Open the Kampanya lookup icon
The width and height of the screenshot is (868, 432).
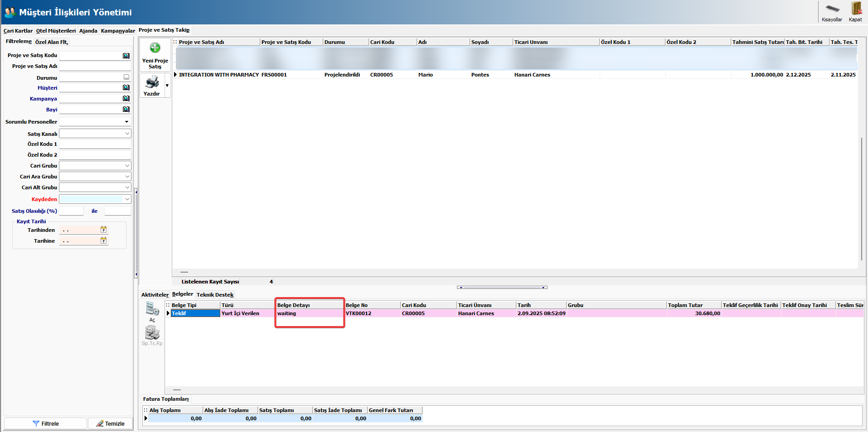[x=126, y=99]
